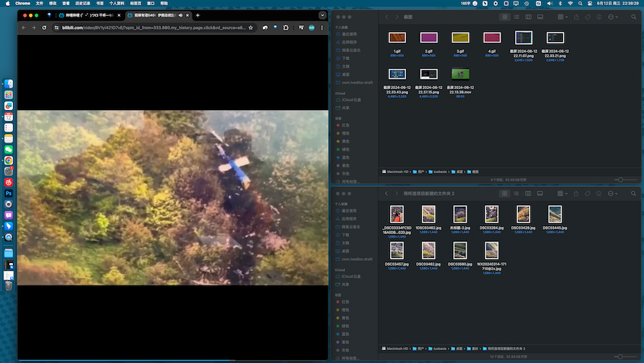Image resolution: width=644 pixels, height=363 pixels.
Task: Go back in Chrome browser history
Action: pos(24,28)
